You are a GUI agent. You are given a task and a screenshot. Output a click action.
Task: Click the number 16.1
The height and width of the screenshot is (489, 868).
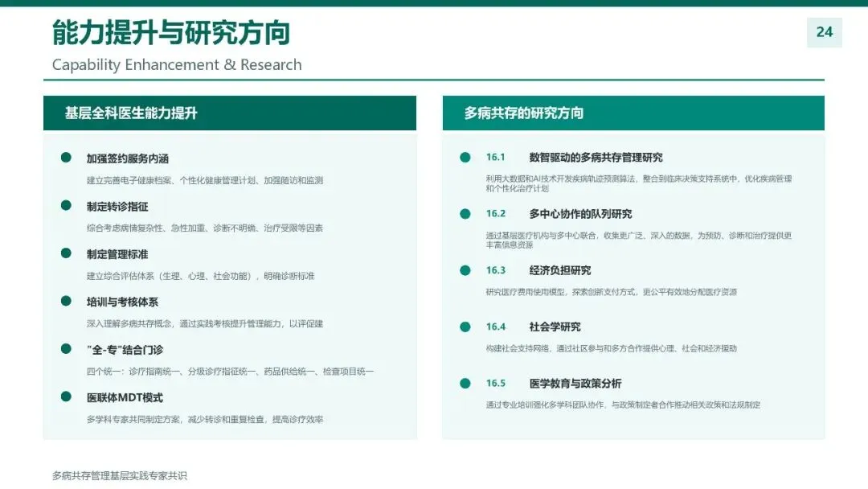pyautogui.click(x=495, y=158)
